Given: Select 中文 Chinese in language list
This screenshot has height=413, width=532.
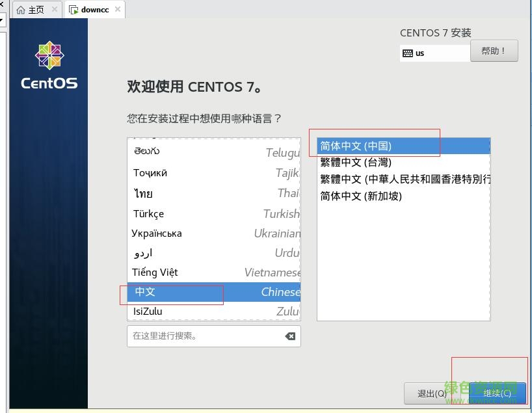Looking at the screenshot, I should 213,292.
